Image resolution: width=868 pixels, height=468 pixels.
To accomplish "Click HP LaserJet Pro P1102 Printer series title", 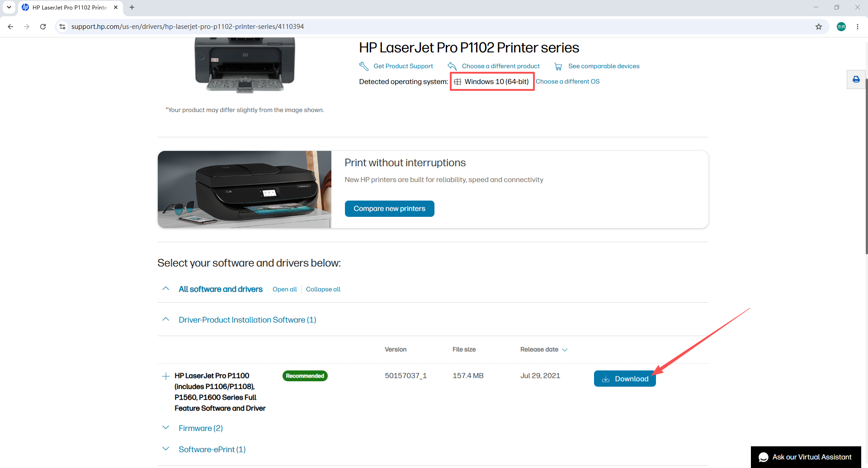I will pyautogui.click(x=469, y=47).
